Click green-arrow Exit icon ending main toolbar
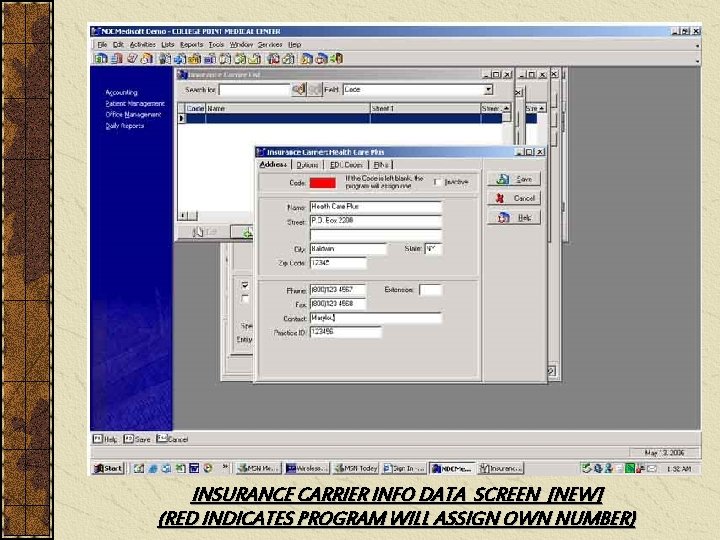Screen dimensions: 720x540 click(337, 59)
